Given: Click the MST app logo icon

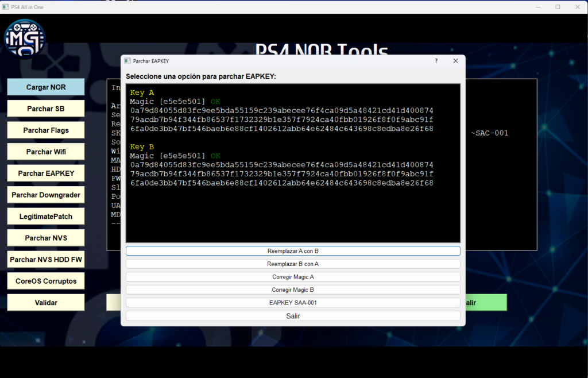Looking at the screenshot, I should coord(25,38).
